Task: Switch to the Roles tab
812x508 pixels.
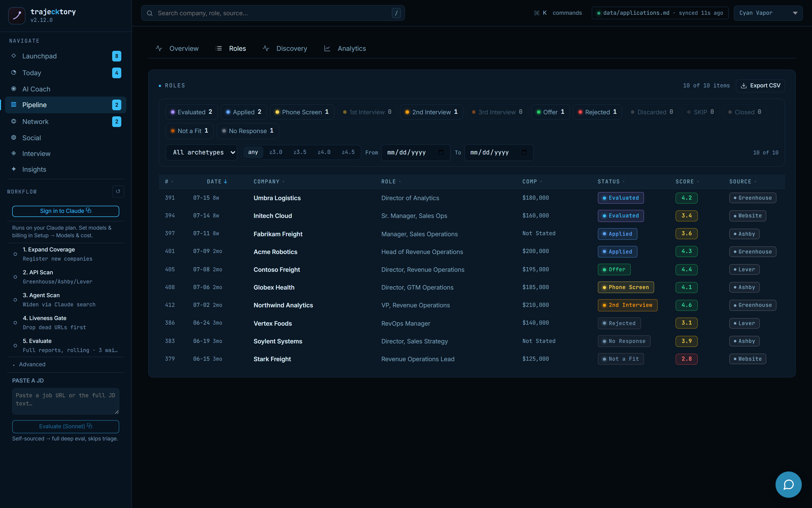Action: [x=231, y=48]
